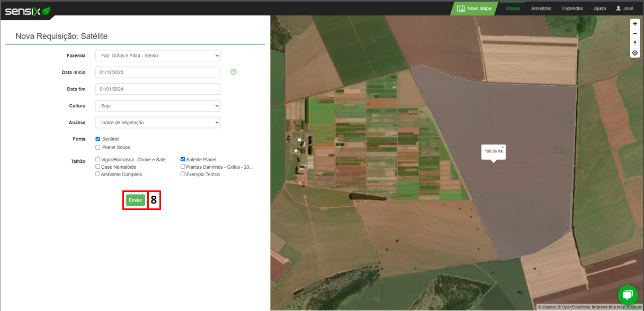Open the Amostras menu
Screen dimensions: 644x311
click(x=541, y=8)
